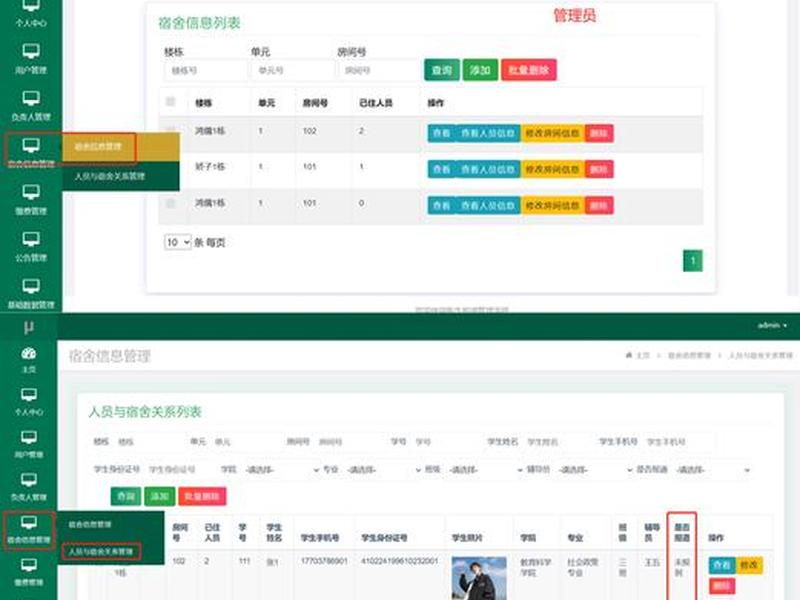Click 添加 button in 人员与宿舍关系列表

160,496
